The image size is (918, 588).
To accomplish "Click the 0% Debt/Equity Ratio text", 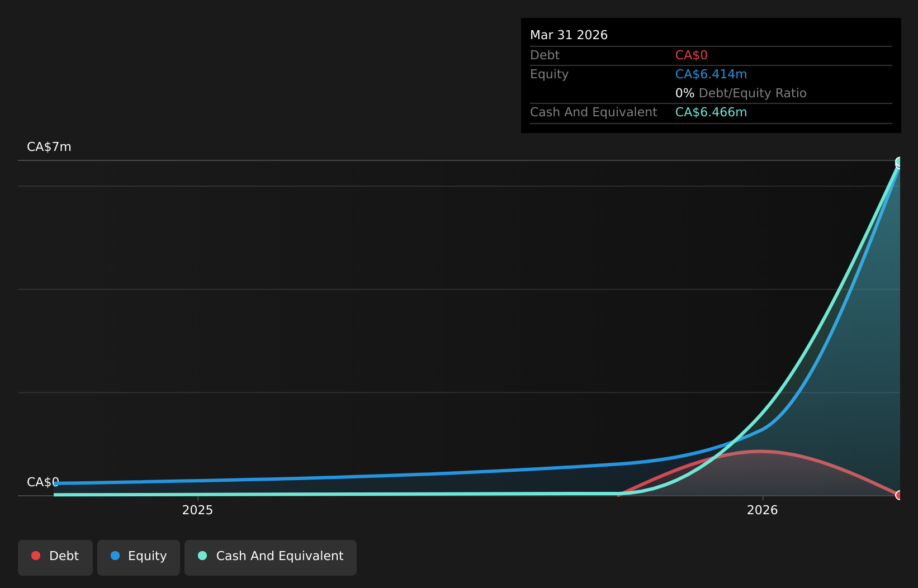I will [x=741, y=93].
